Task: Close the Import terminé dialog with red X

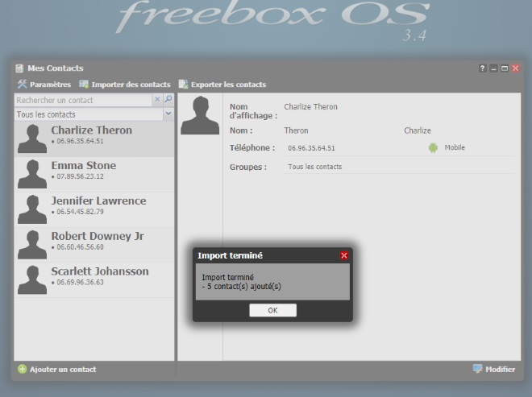Action: 344,255
